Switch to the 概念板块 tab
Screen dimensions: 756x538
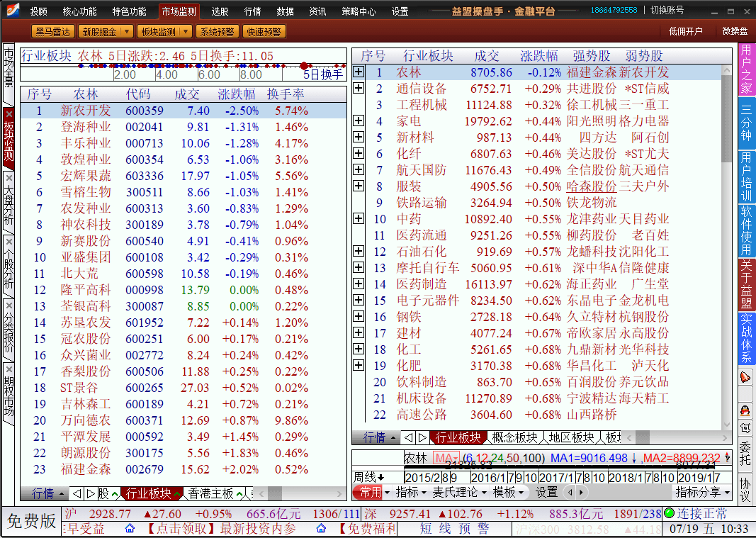tap(514, 437)
